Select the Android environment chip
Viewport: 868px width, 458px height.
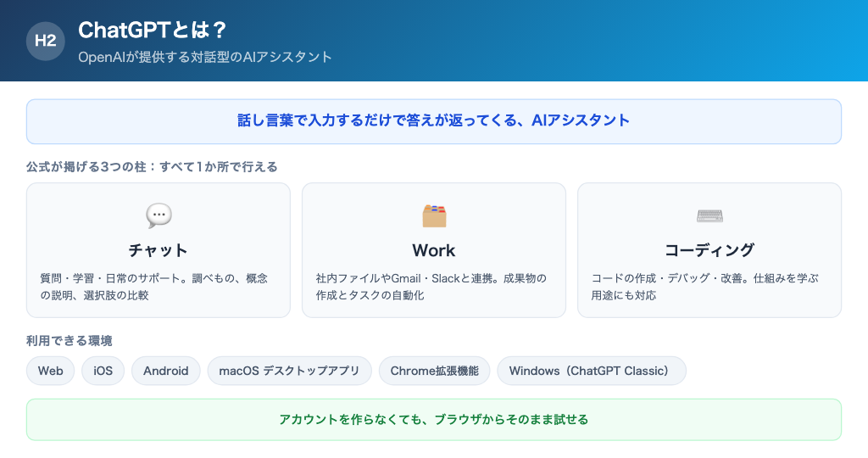[x=166, y=371]
